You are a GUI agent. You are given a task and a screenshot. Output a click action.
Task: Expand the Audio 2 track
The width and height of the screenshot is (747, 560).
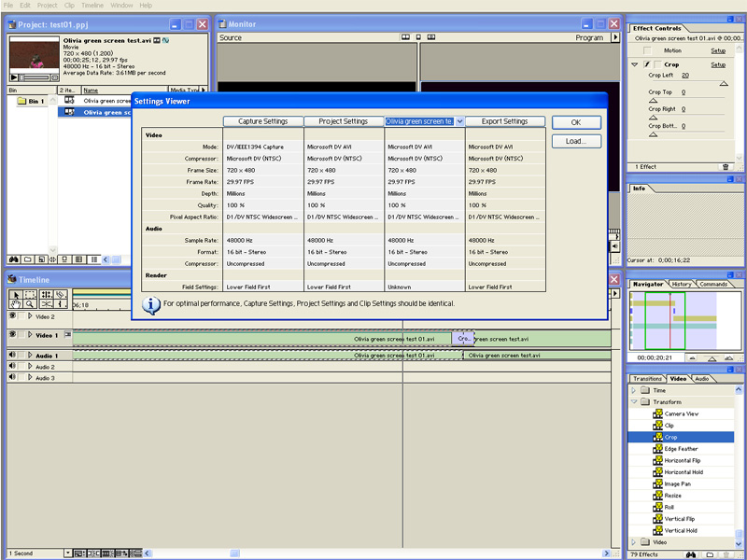[x=31, y=367]
